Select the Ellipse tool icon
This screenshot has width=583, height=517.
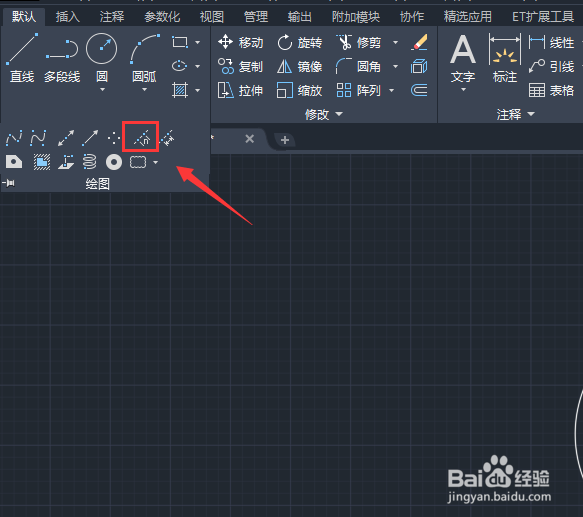pos(180,66)
